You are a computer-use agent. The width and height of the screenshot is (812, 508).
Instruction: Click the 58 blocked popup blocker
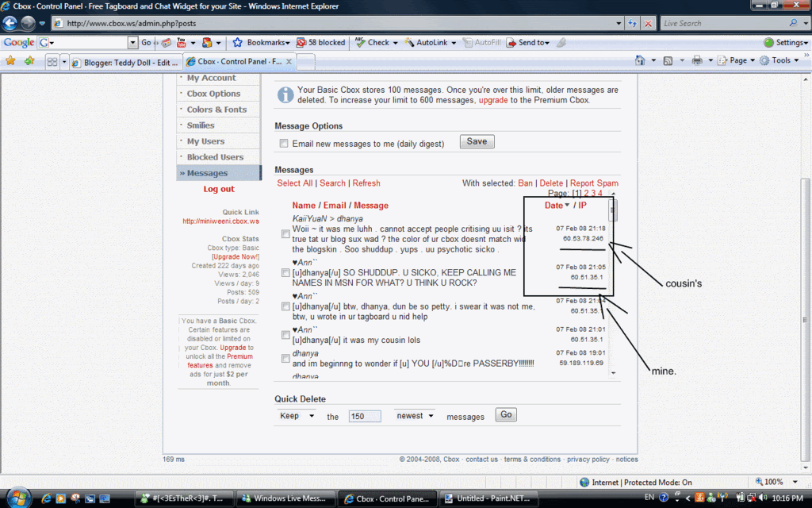(x=320, y=43)
